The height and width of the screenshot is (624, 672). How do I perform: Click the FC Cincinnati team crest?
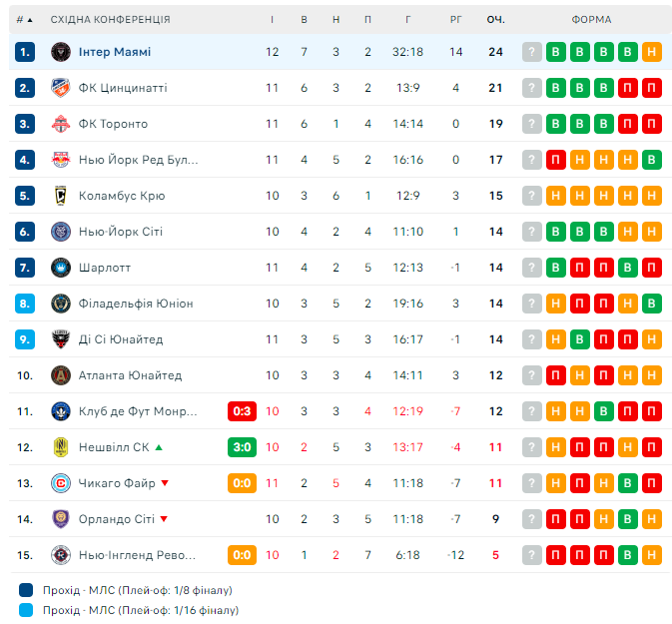60,88
